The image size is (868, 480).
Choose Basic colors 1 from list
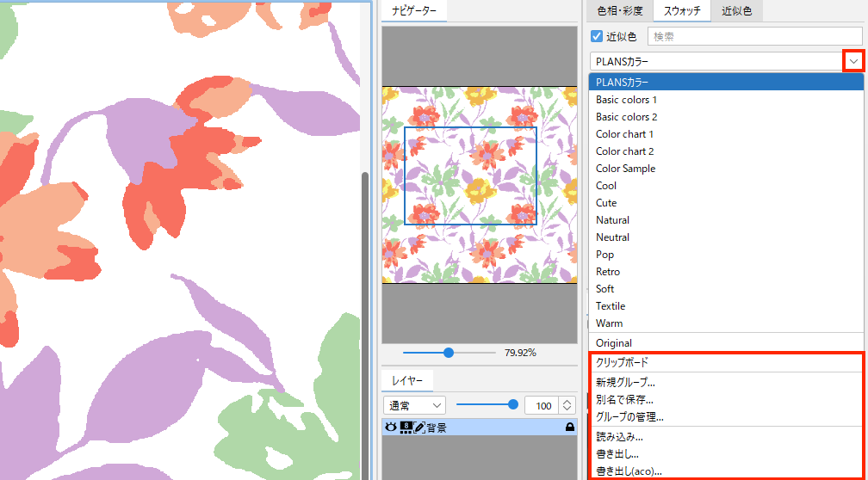click(726, 100)
